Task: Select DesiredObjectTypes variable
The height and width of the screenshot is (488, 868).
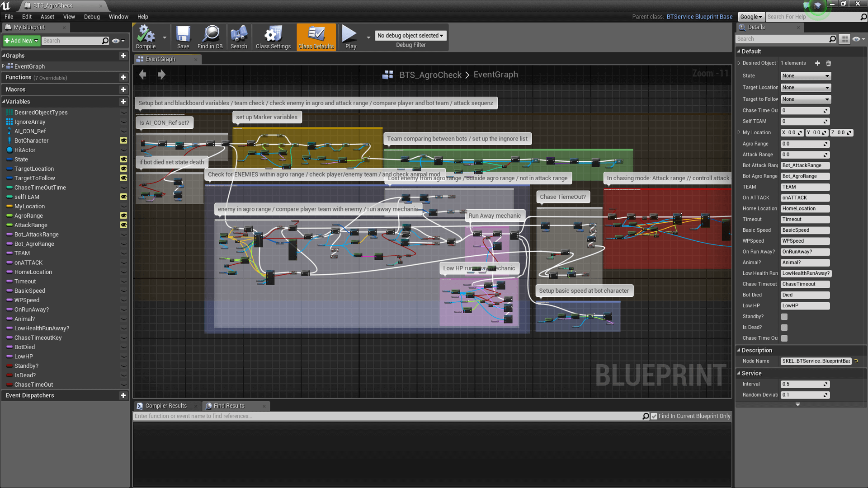Action: click(x=41, y=113)
